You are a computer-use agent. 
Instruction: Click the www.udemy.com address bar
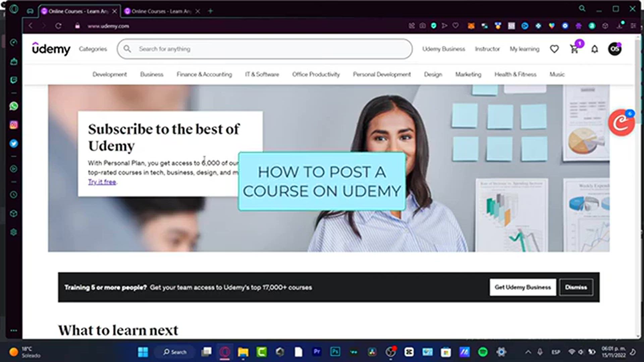pyautogui.click(x=108, y=26)
